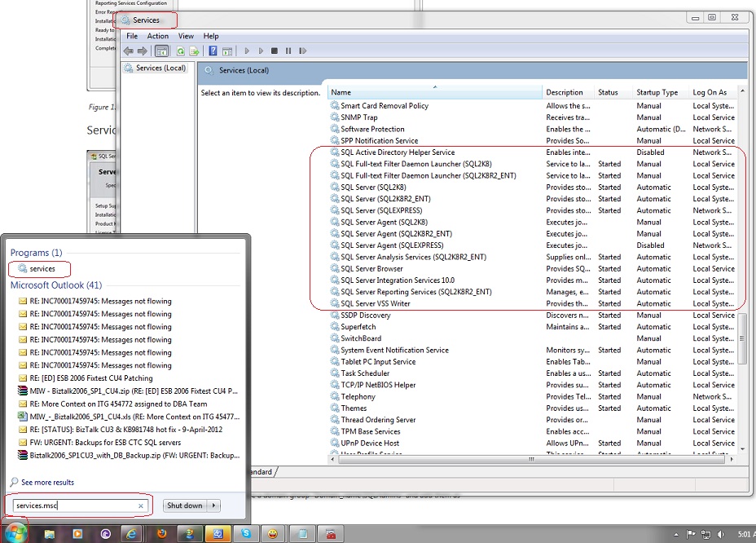The image size is (756, 543).
Task: Open Help via blue question mark icon
Action: 213,51
